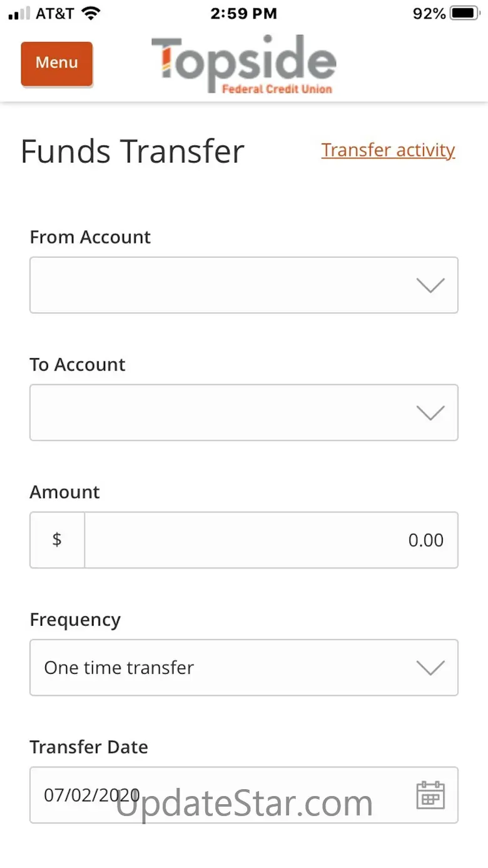Tap the 2:59 PM clock in status bar
This screenshot has width=488, height=868.
click(x=243, y=13)
